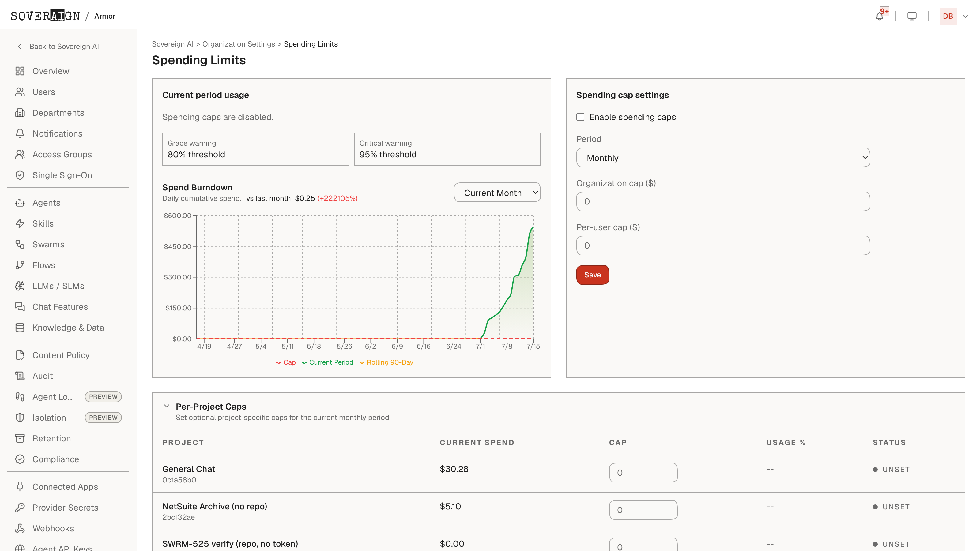The image size is (980, 551).
Task: Click the $5.10 current spend value
Action: pyautogui.click(x=450, y=507)
